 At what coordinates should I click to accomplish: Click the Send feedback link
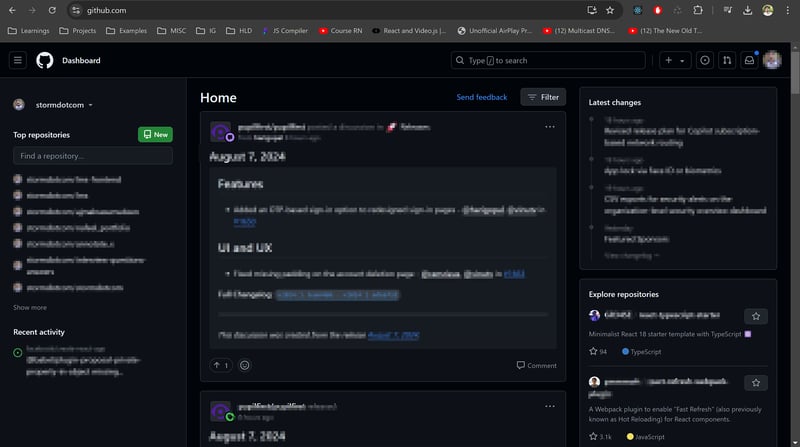pos(481,97)
